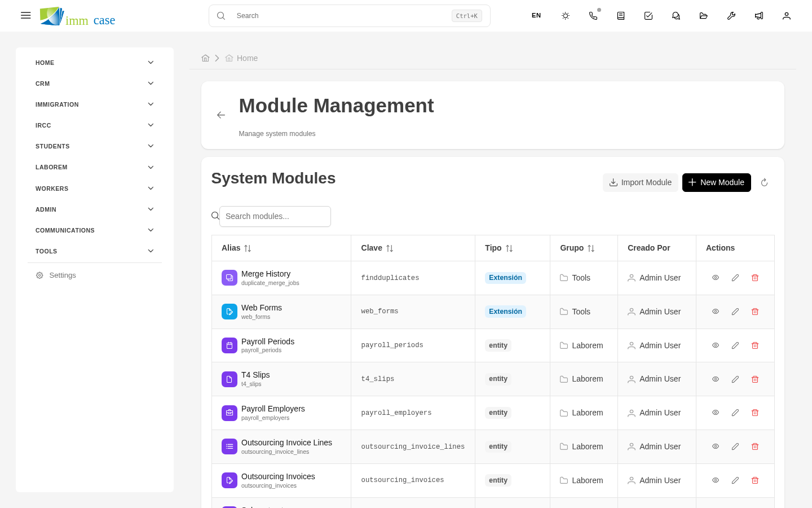The width and height of the screenshot is (812, 508).
Task: Open the folder icon in header
Action: 704,16
